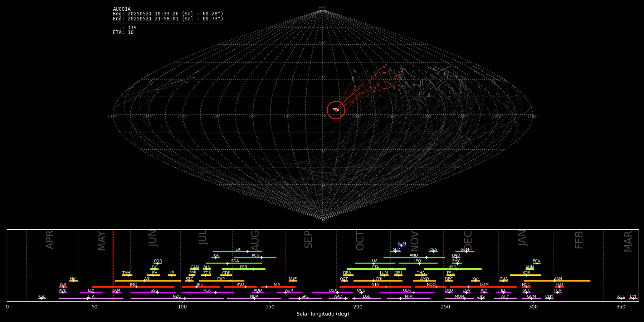Screen dimensions: 644x322
Task: Select the KCG shower label
Action: (256, 255)
